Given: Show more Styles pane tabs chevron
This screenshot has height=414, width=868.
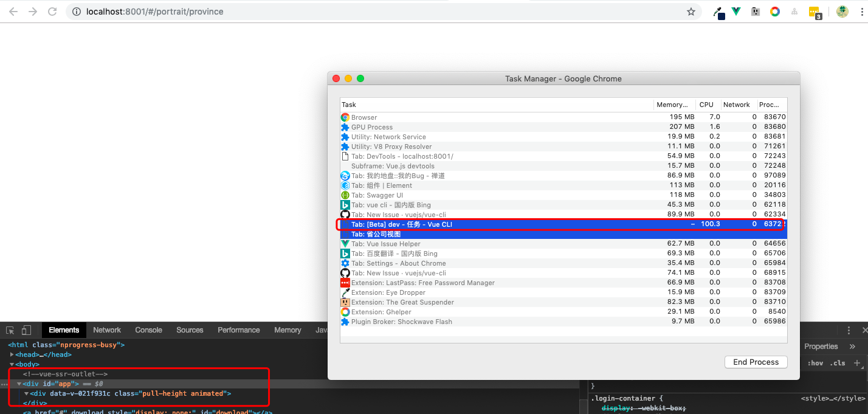Looking at the screenshot, I should click(852, 347).
